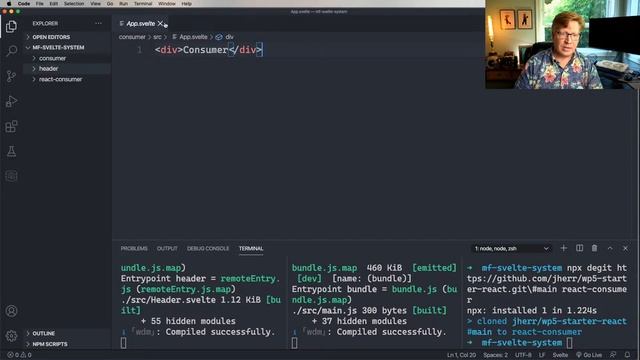Expand the Outline section
This screenshot has width=640, height=360.
tap(44, 333)
